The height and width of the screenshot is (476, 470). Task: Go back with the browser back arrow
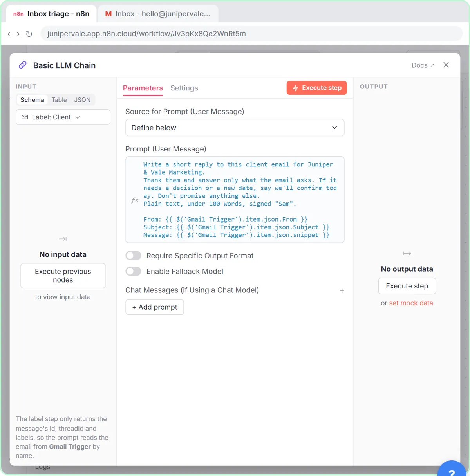tap(9, 34)
